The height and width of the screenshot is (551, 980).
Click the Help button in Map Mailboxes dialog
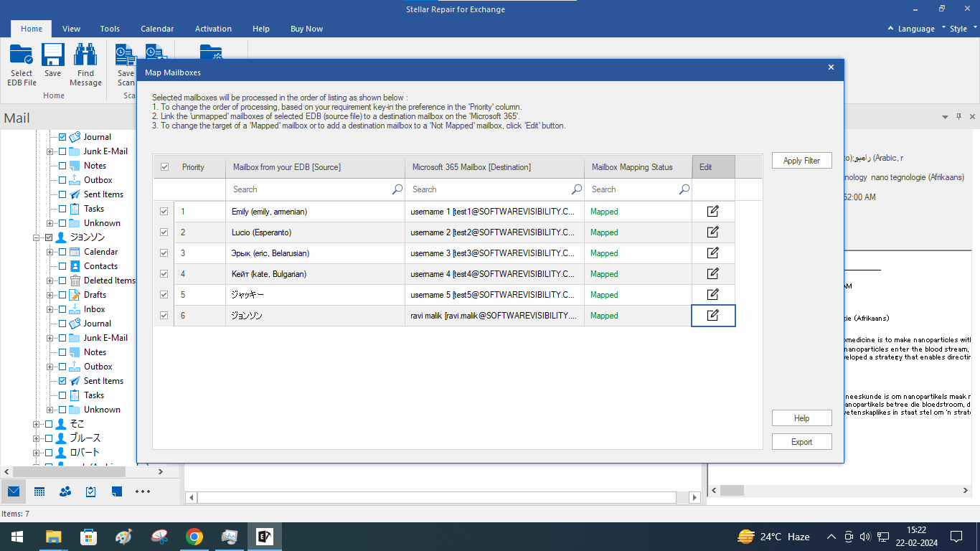coord(801,418)
